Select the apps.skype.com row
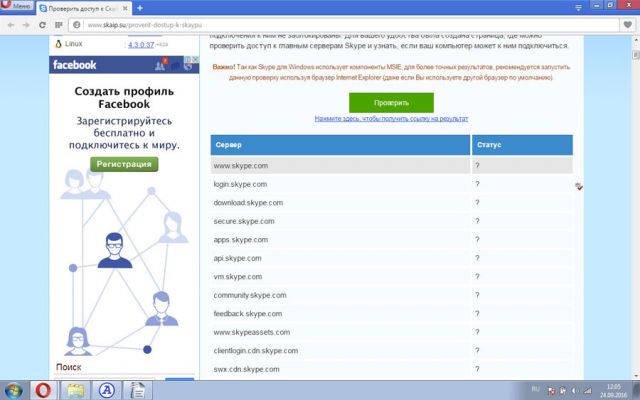Viewport: 640px width, 400px height. 391,240
